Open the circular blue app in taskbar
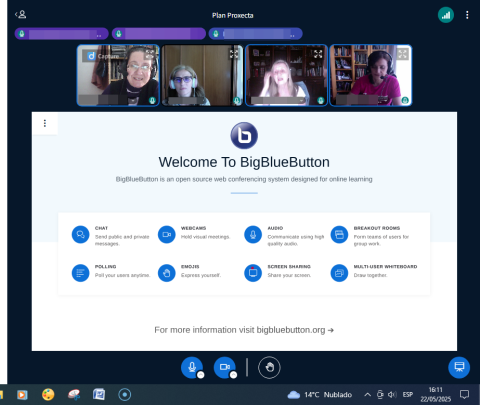This screenshot has width=480, height=405. tap(125, 395)
